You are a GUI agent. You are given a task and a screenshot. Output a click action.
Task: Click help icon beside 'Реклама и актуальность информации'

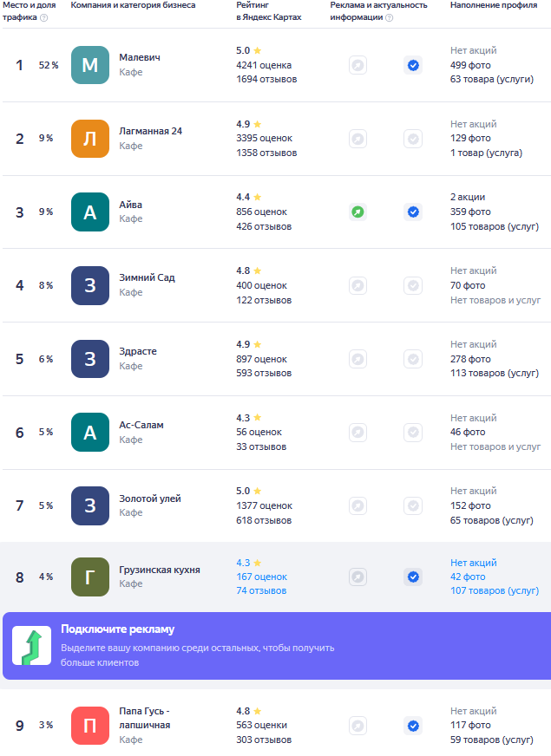[x=389, y=17]
